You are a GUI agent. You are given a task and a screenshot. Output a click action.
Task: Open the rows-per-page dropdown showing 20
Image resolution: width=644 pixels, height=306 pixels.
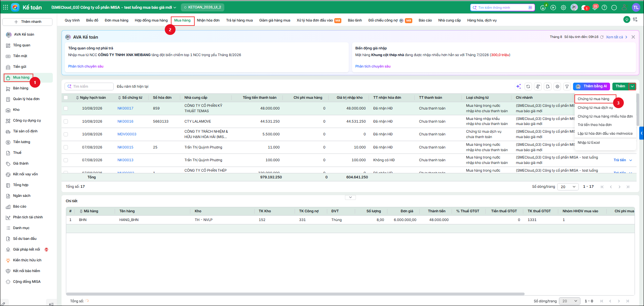coord(568,187)
